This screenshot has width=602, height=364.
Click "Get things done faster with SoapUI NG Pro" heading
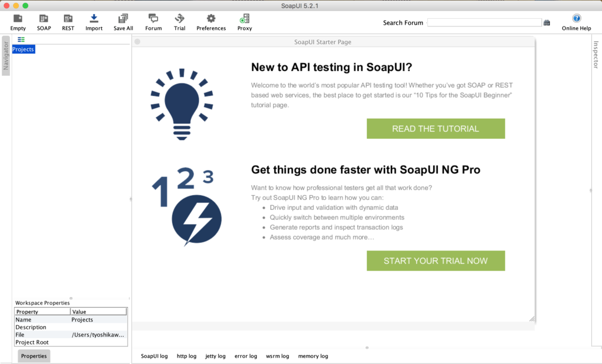tap(366, 170)
